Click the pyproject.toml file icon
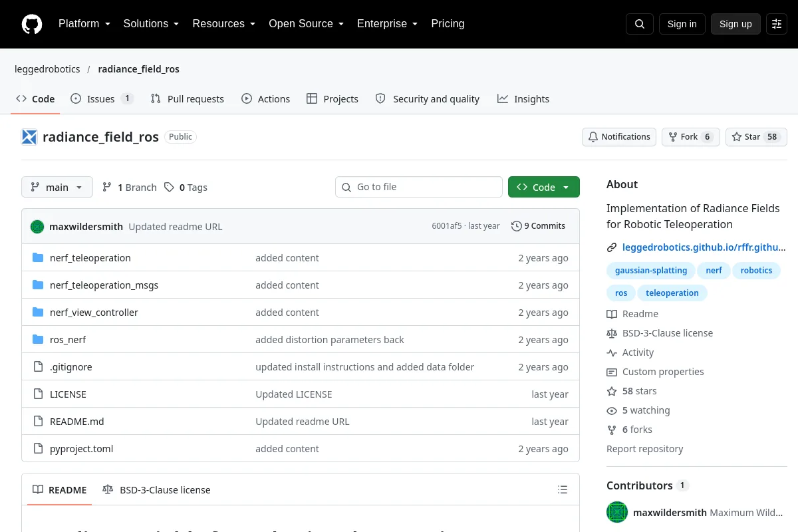 click(38, 448)
